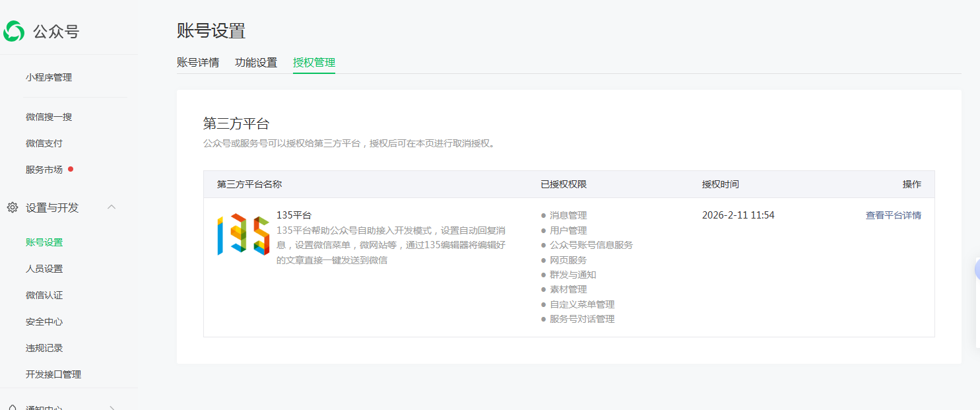
Task: Click the 素材管理 permission entry
Action: (x=568, y=289)
